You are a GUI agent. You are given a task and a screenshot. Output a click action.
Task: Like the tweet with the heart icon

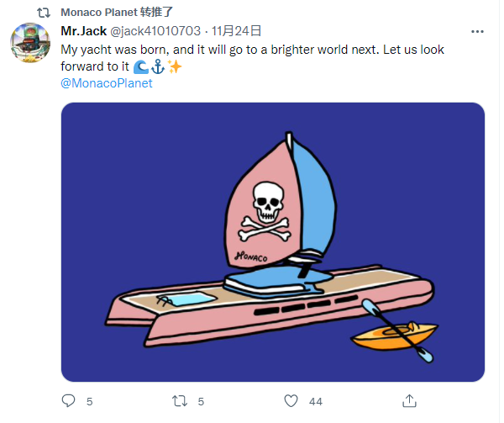292,401
